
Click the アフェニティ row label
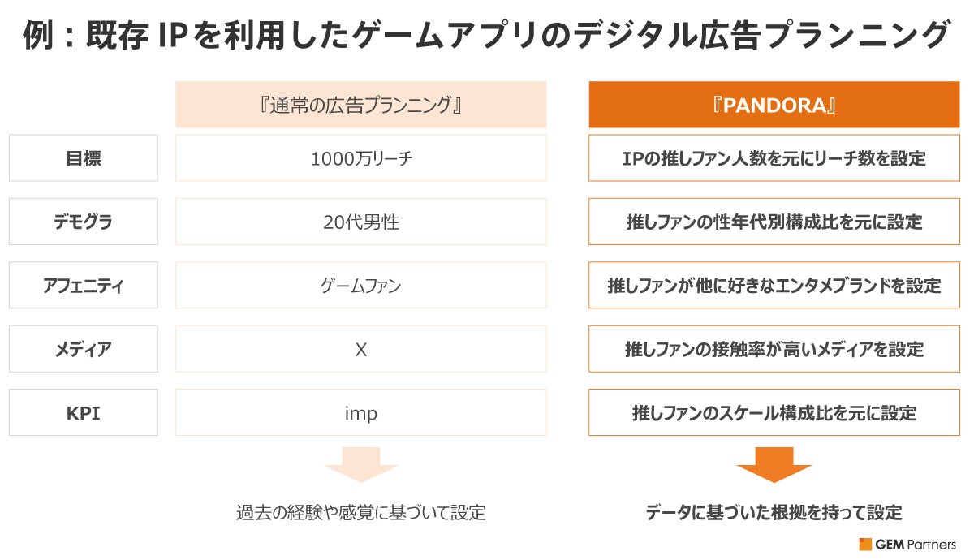click(x=84, y=285)
